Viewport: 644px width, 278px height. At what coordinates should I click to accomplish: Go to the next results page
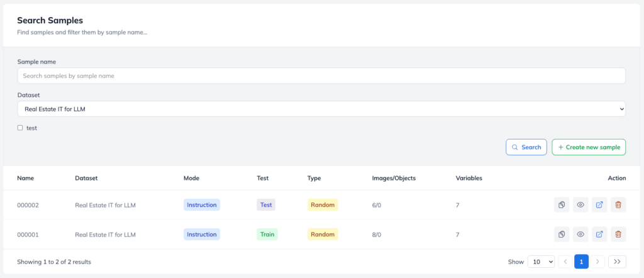click(597, 262)
